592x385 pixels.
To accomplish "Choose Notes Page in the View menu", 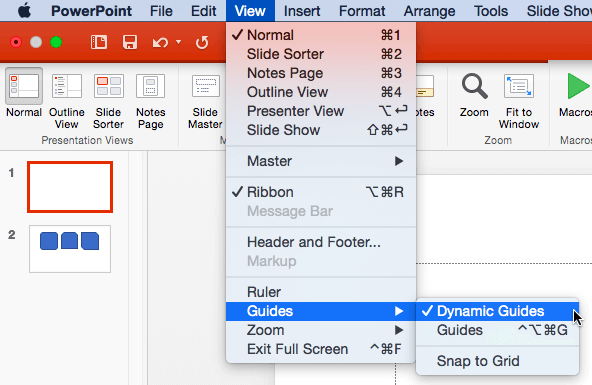I will (x=321, y=73).
